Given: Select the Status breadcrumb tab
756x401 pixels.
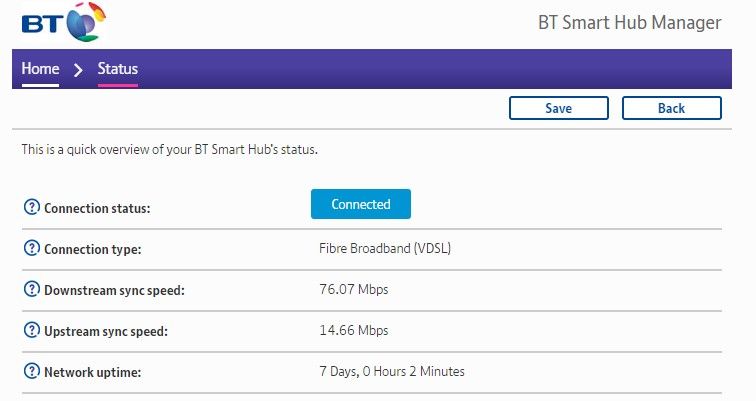Looking at the screenshot, I should point(117,69).
